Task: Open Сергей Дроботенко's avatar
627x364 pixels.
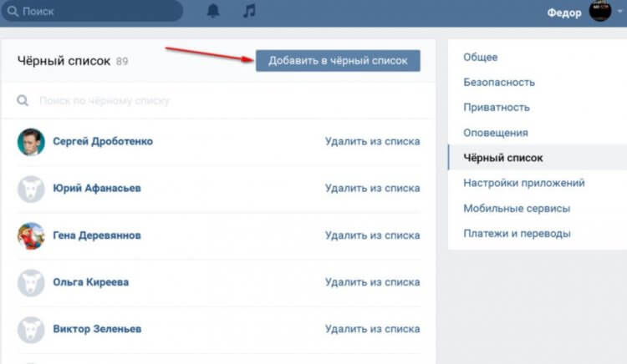Action: click(x=31, y=142)
